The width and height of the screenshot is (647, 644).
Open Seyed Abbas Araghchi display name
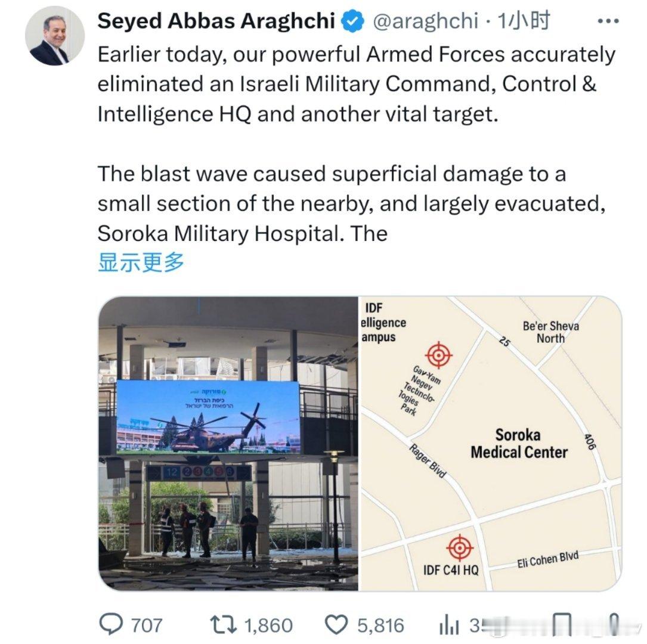216,21
